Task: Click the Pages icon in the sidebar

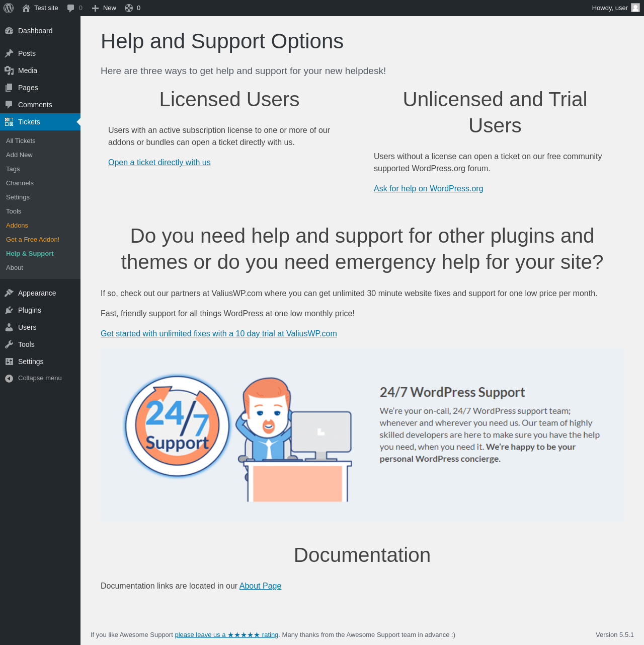Action: point(9,88)
